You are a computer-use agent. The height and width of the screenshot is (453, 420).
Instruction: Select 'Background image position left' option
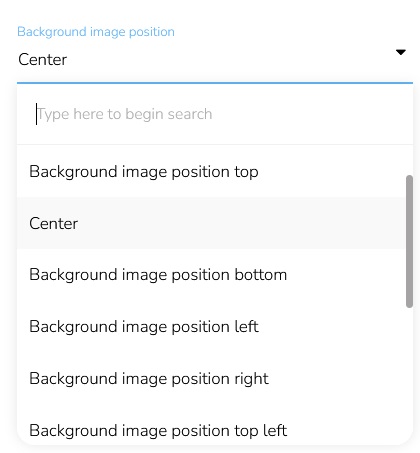click(211, 326)
